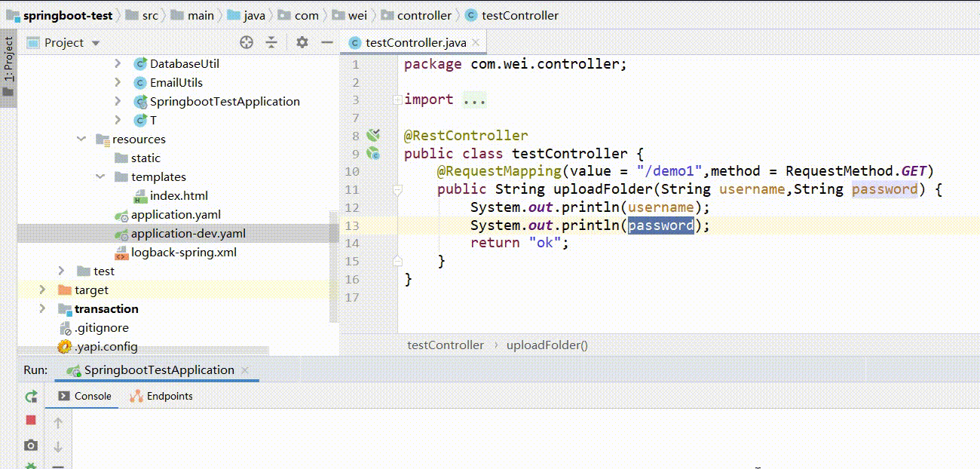Click java in the top breadcrumb

point(246,15)
